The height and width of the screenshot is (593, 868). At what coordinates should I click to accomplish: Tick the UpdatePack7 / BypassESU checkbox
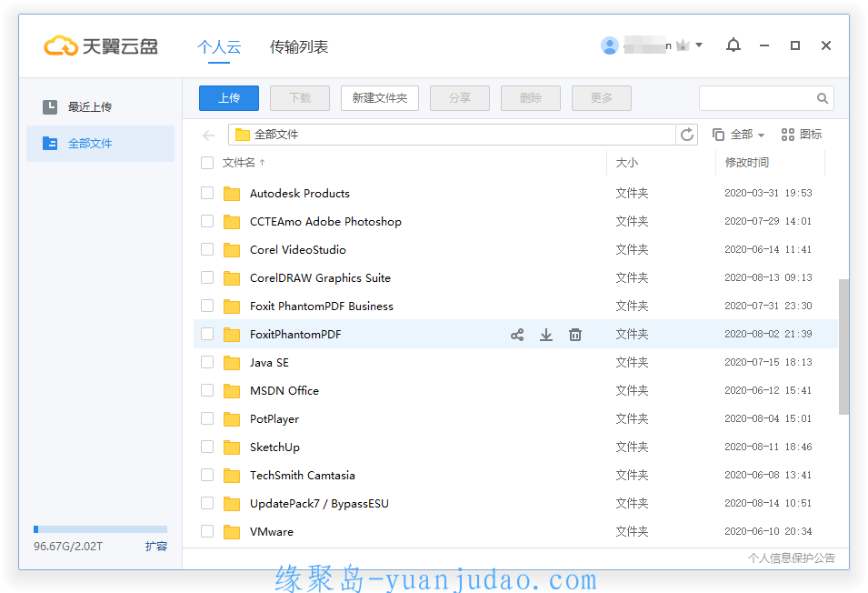(207, 503)
